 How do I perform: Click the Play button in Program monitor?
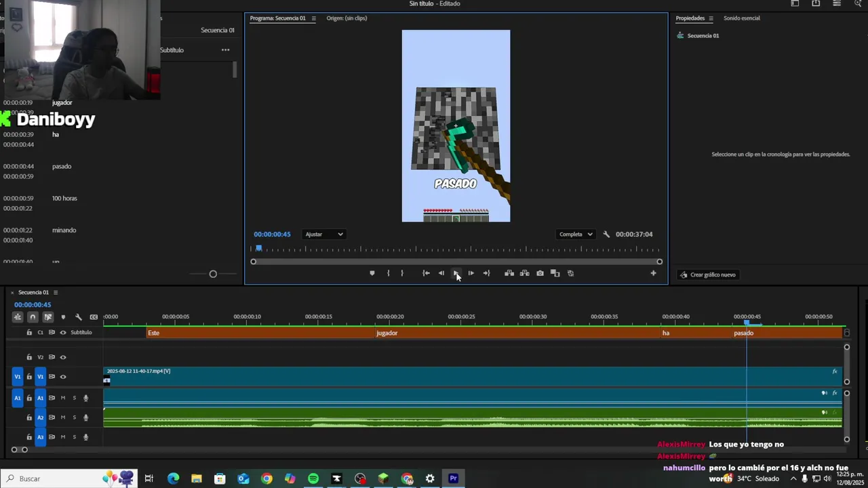456,273
